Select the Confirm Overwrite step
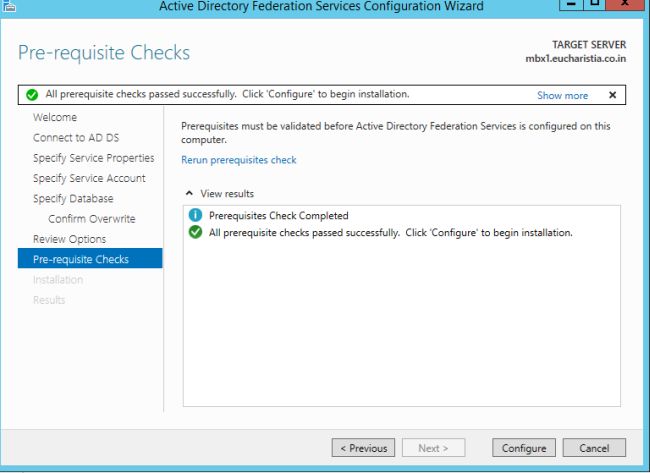Viewport: 650px width, 473px height. (90, 219)
